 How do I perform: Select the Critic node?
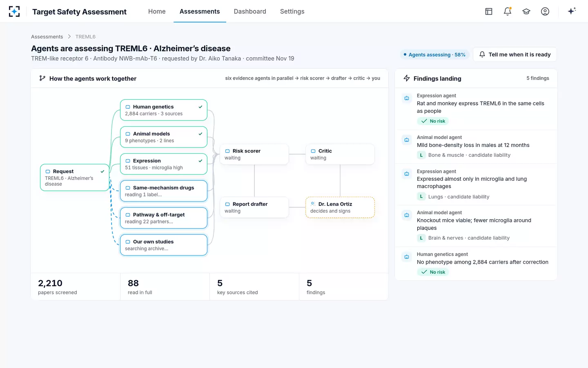[x=340, y=154]
